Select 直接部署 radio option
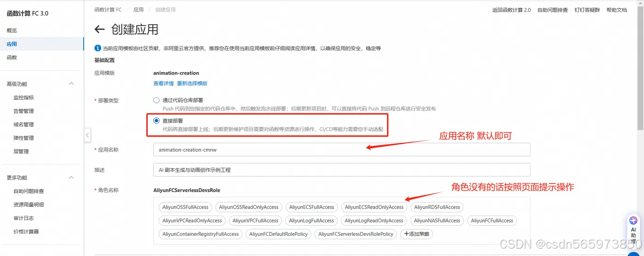Viewport: 644px width, 256px height. (156, 120)
